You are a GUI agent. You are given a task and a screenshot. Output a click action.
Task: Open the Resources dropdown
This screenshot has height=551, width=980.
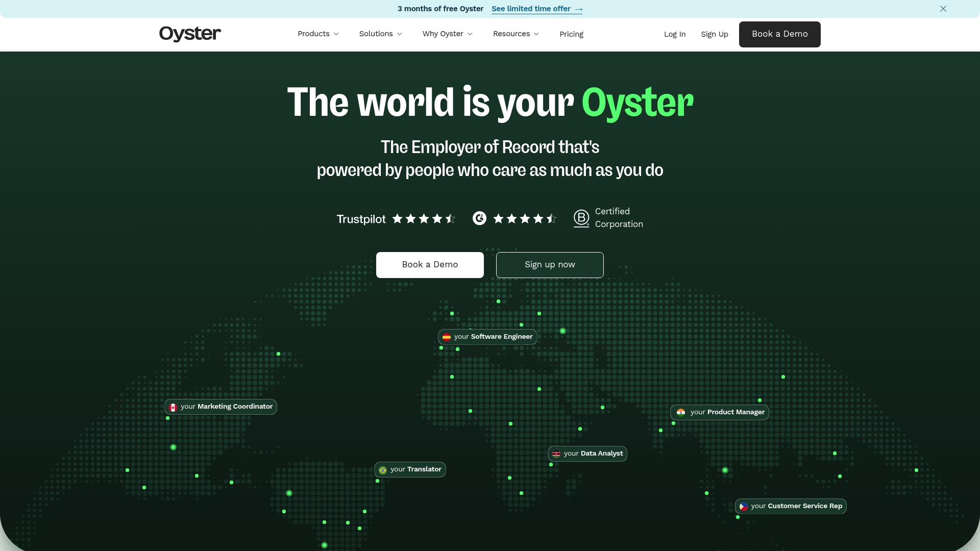tap(516, 34)
